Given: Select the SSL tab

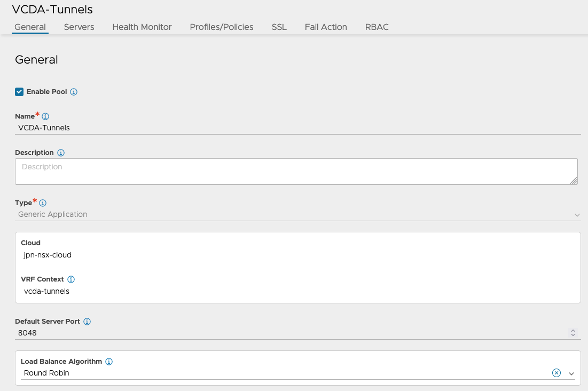Looking at the screenshot, I should [x=279, y=27].
